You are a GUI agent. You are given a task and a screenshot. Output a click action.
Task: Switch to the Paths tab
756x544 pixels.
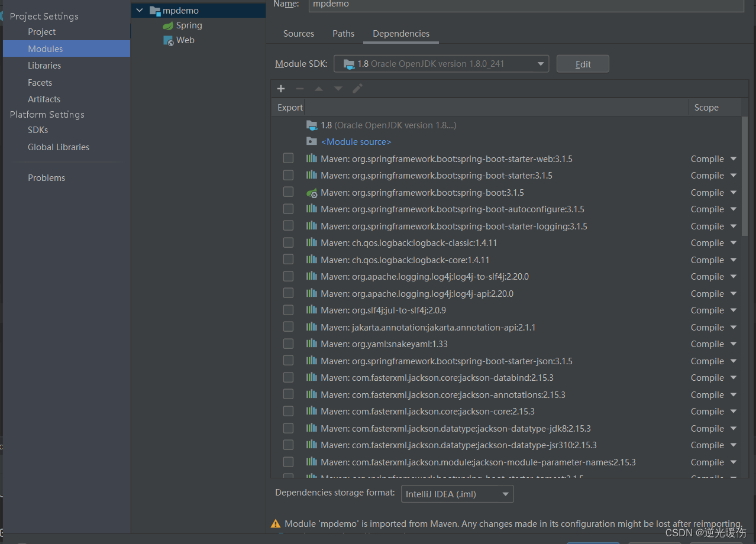click(343, 34)
